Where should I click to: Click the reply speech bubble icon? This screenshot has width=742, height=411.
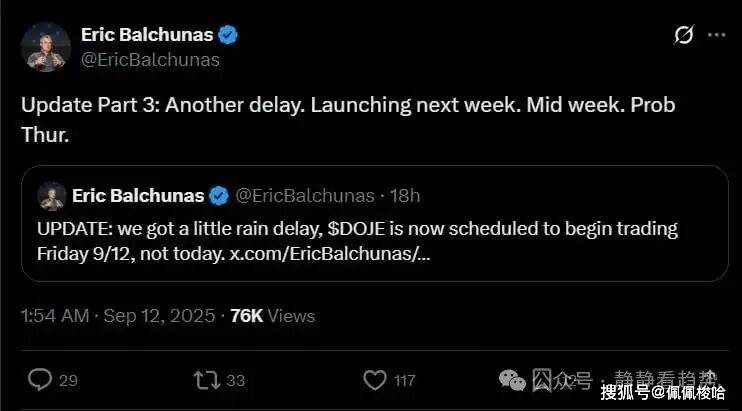(x=40, y=379)
